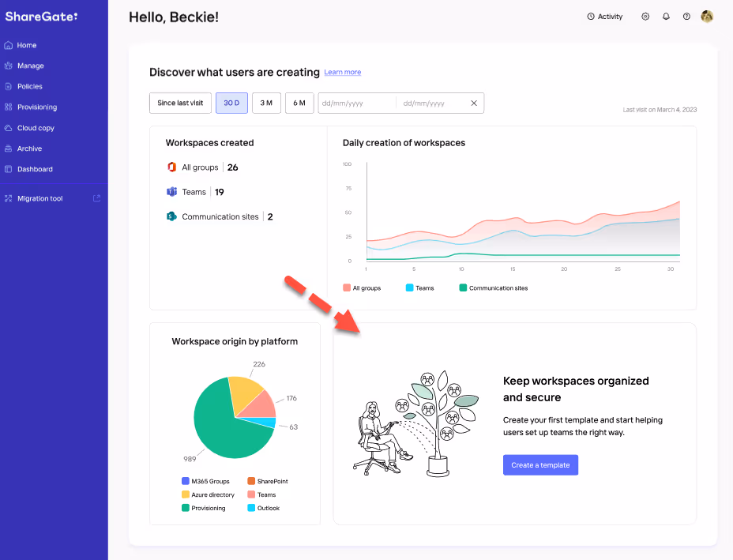The height and width of the screenshot is (560, 733).
Task: Clear the date range with X
Action: (474, 103)
